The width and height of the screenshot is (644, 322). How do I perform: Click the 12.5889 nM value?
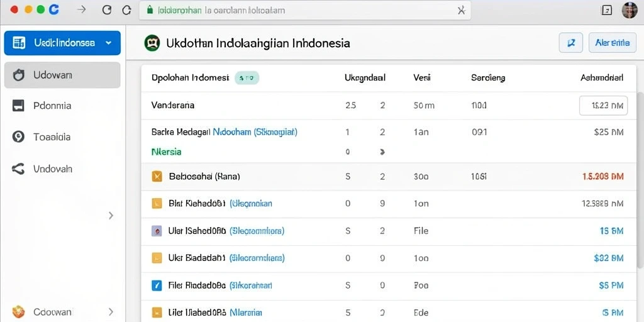[x=602, y=203]
